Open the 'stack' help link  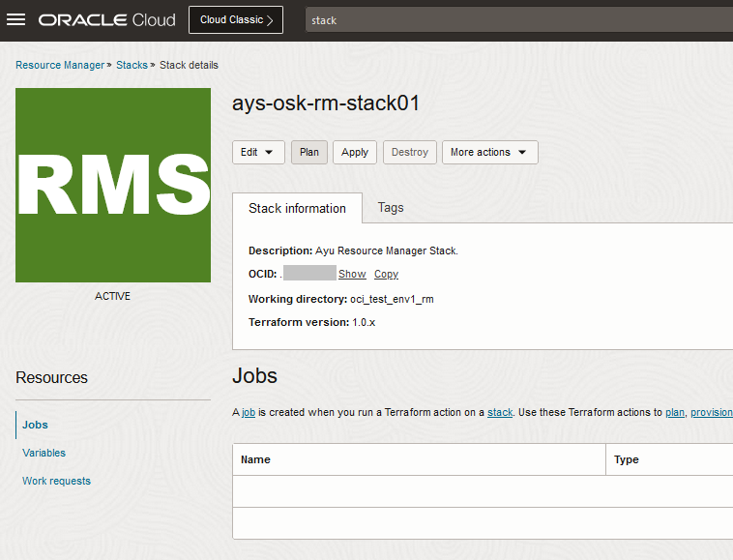[x=500, y=412]
